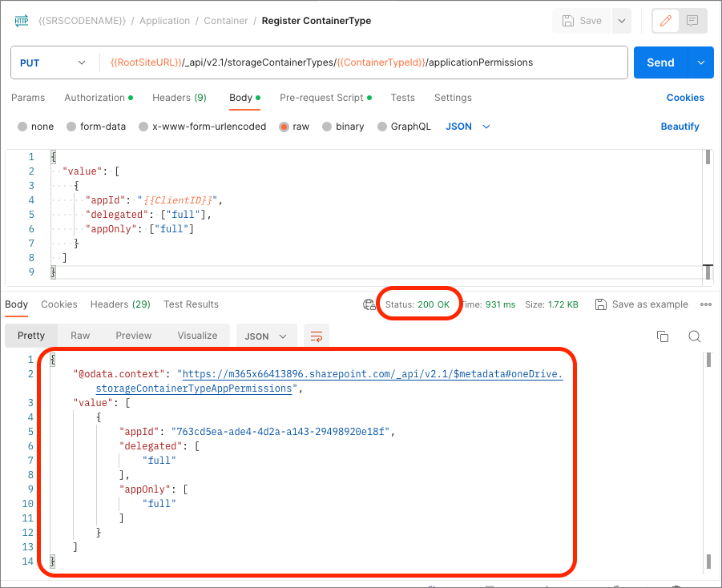Viewport: 722px width, 588px height.
Task: Copy the response body using copy icon
Action: click(x=663, y=338)
